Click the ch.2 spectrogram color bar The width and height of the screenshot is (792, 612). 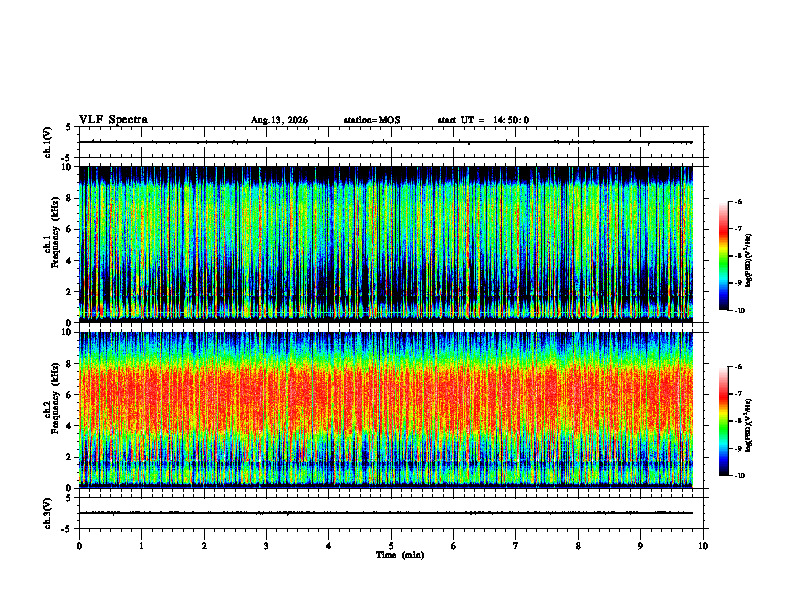coord(723,421)
